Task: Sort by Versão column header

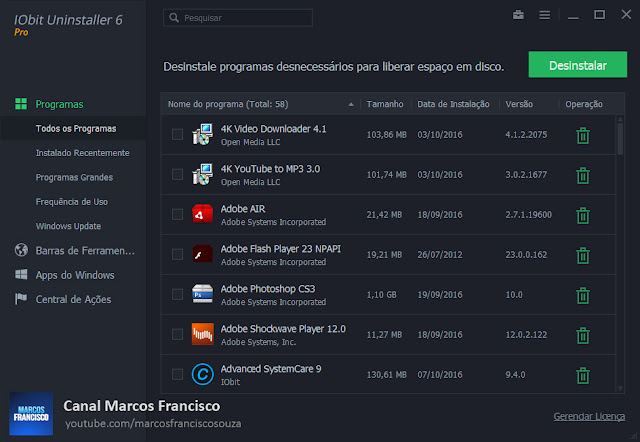Action: coord(519,104)
